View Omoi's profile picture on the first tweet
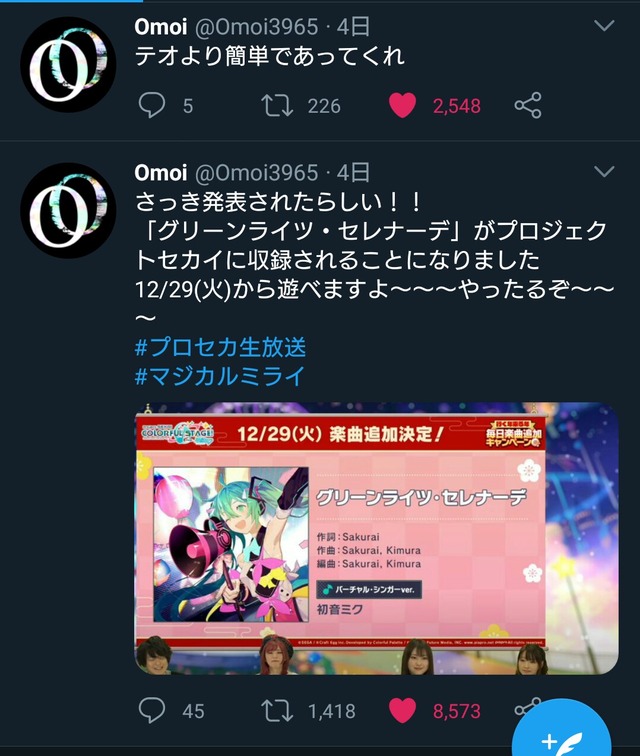The height and width of the screenshot is (756, 640). click(x=68, y=65)
